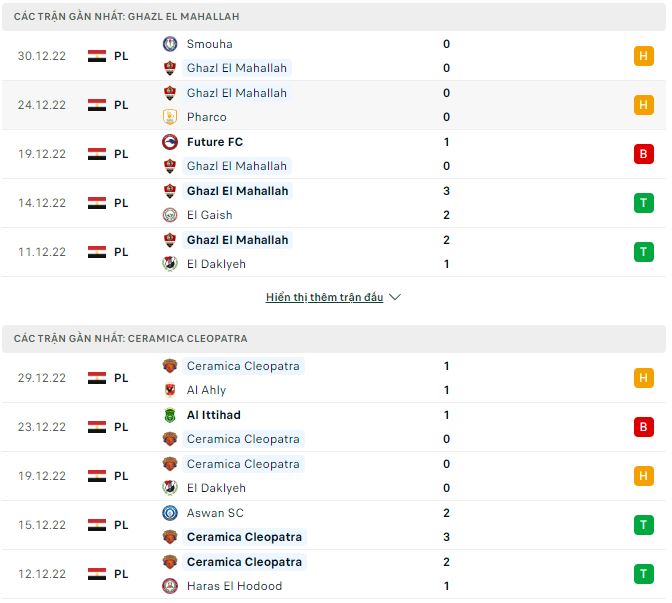
Task: Click the El Gaish team logo
Action: (170, 215)
